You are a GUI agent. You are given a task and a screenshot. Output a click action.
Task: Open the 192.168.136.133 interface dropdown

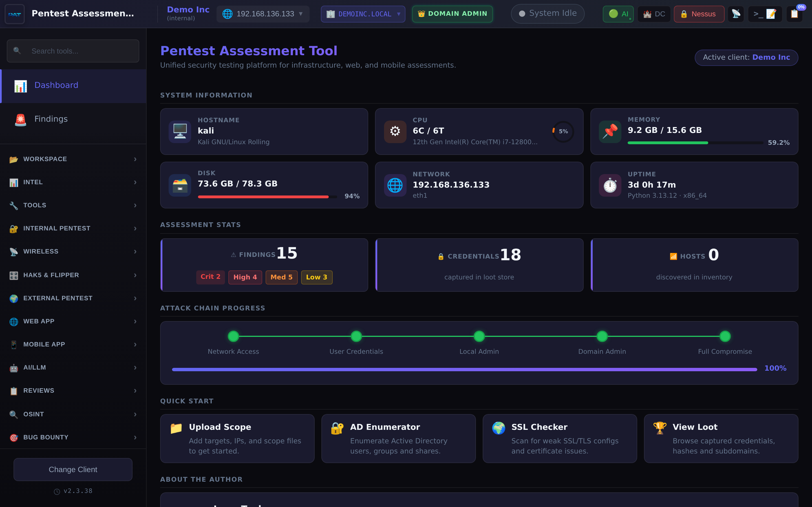pyautogui.click(x=263, y=14)
